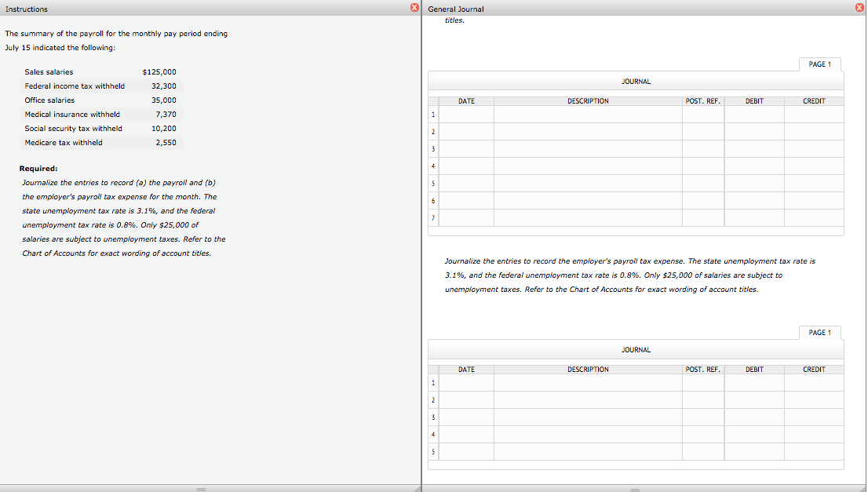Screen dimensions: 868x492
Task: Click the upper journal DEBIT column header
Action: click(x=754, y=101)
